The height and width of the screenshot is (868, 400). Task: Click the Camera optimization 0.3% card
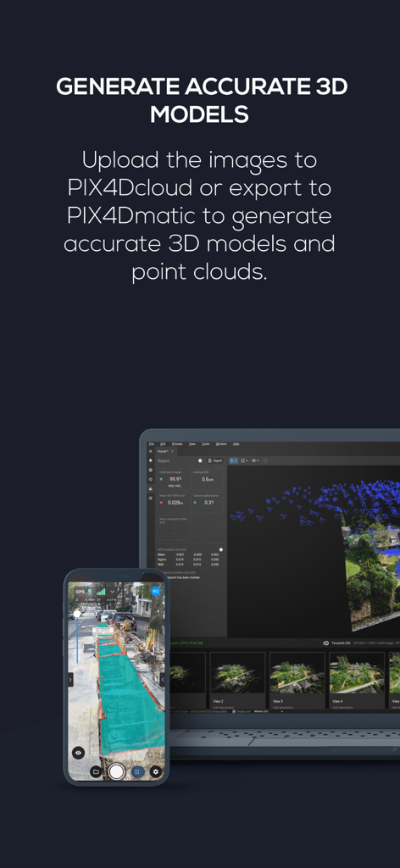click(x=208, y=502)
